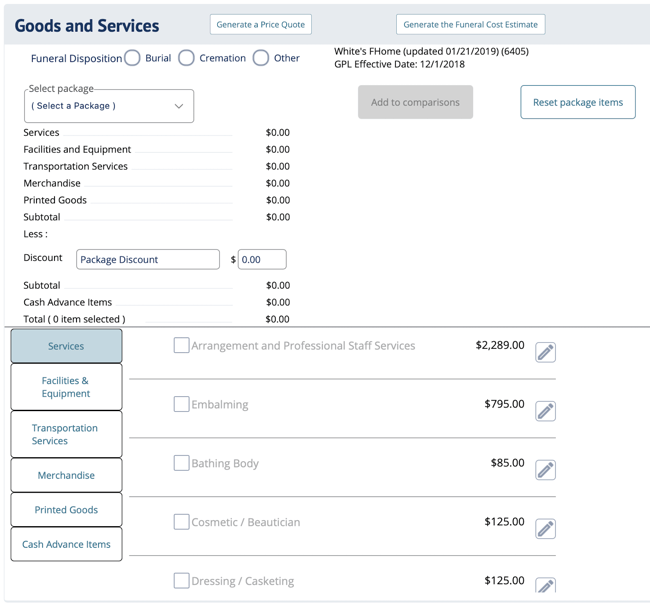
Task: Check Arrangement and Professional Staff Services
Action: (x=181, y=345)
